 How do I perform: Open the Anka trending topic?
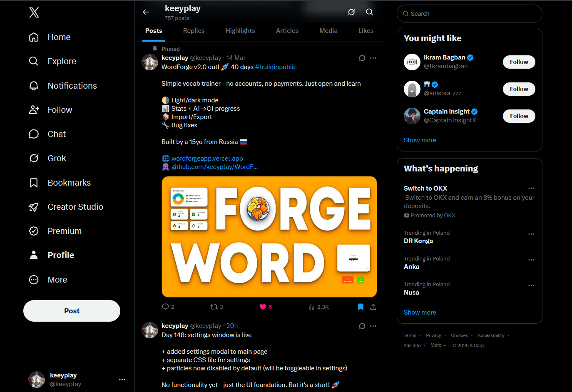[x=411, y=267]
